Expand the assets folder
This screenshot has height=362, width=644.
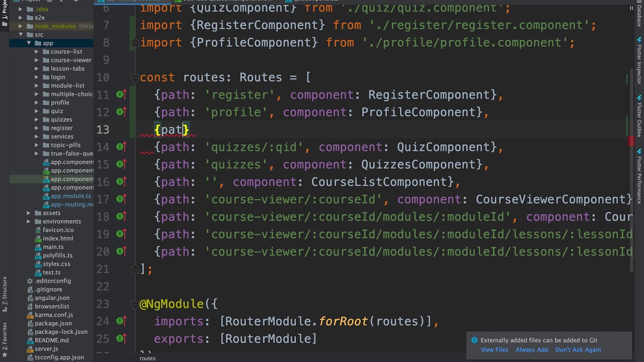(29, 213)
